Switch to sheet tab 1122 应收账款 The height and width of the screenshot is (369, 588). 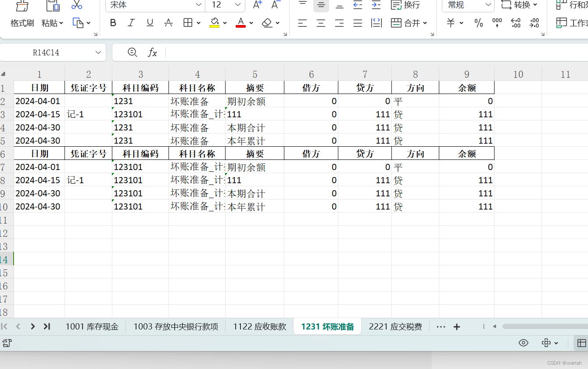point(259,326)
